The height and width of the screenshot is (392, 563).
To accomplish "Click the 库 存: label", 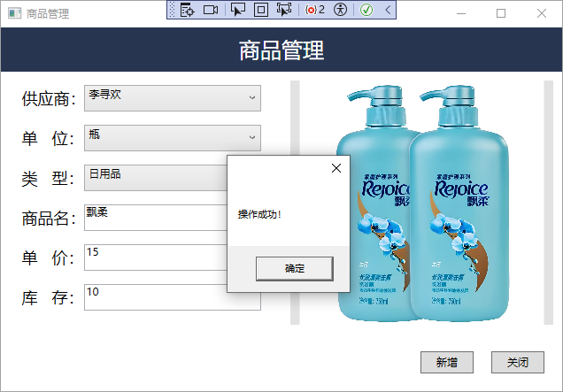I will (49, 298).
